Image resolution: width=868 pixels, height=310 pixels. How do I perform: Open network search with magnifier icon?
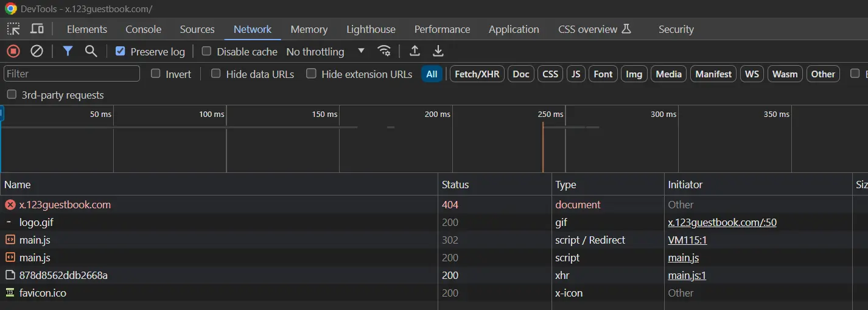91,51
